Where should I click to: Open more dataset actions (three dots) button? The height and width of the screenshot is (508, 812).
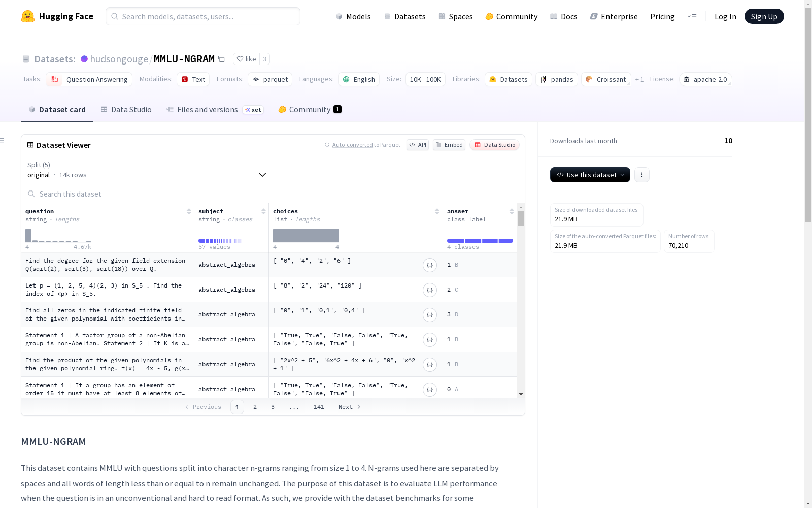coord(642,175)
